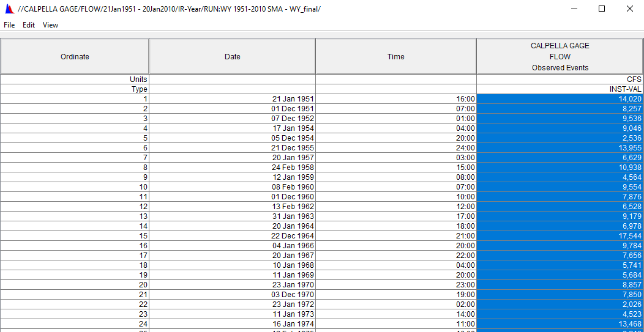
Task: Click ordinate cell 12
Action: point(74,207)
